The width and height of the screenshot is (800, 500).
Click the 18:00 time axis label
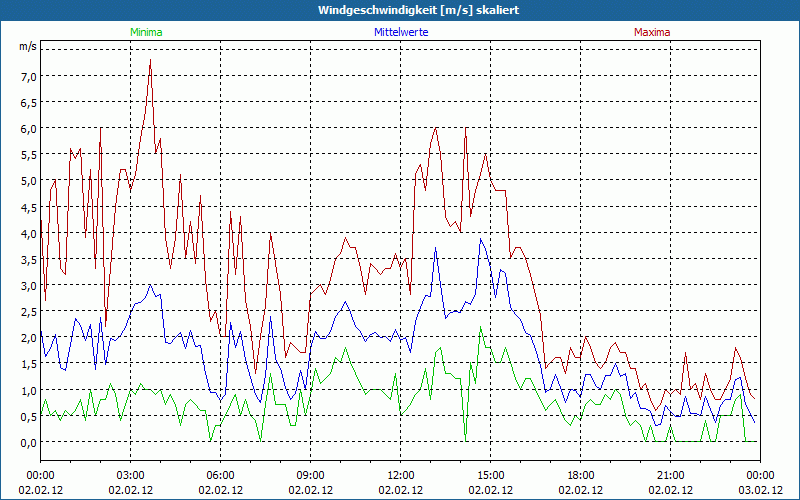pyautogui.click(x=581, y=476)
